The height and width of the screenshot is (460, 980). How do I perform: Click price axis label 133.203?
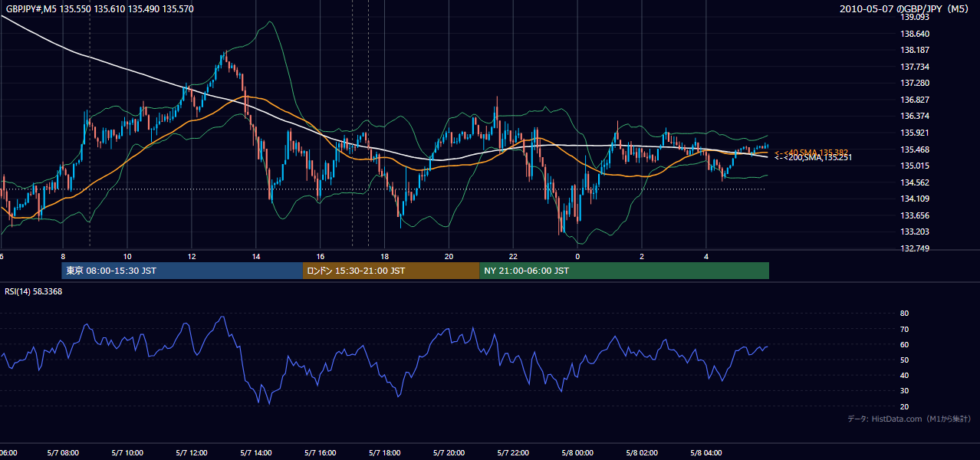[x=916, y=232]
